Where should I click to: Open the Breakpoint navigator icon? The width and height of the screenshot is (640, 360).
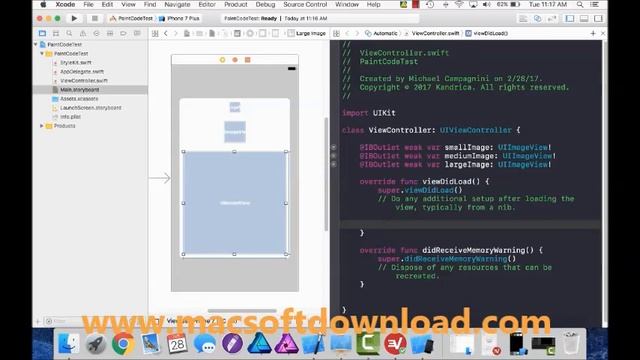[123, 33]
